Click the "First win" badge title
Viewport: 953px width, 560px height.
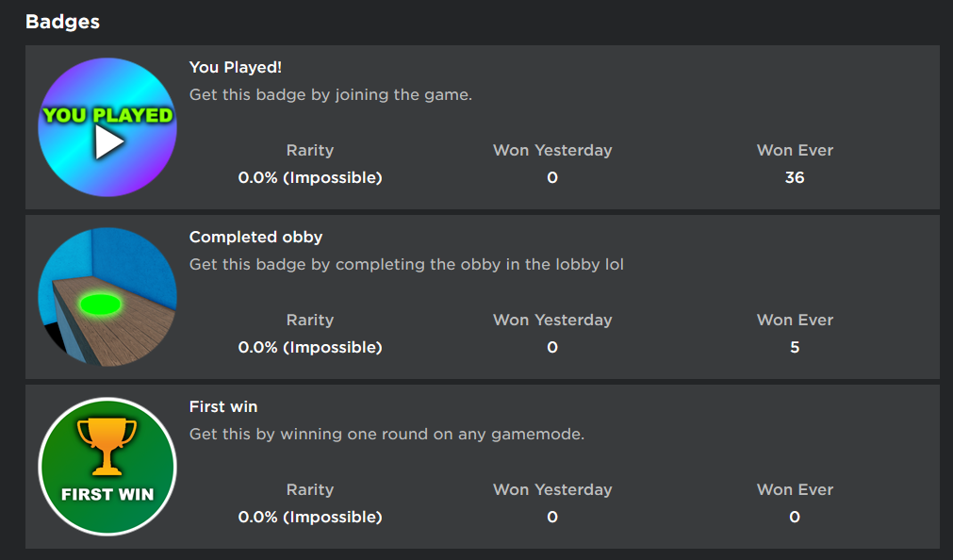pos(223,406)
